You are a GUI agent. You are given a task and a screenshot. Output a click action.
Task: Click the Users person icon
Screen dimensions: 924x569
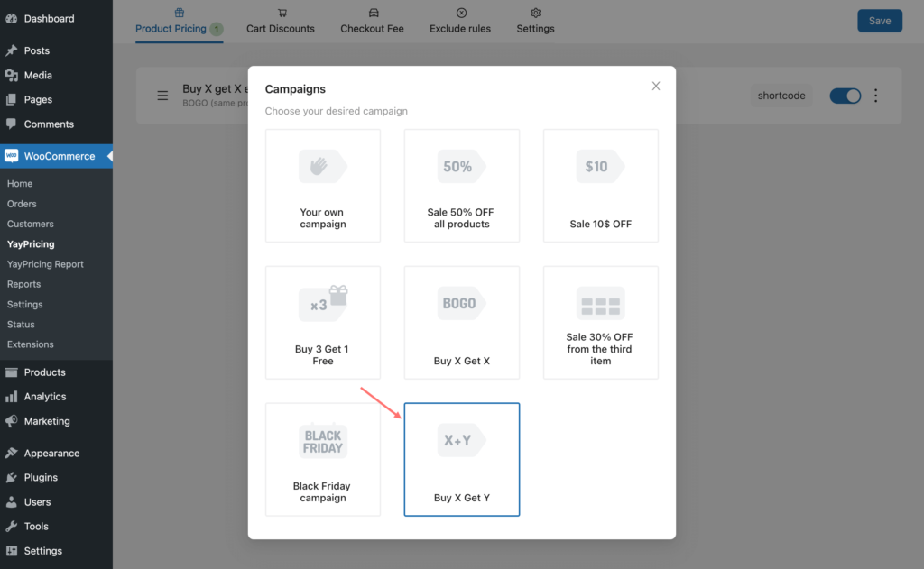[11, 502]
